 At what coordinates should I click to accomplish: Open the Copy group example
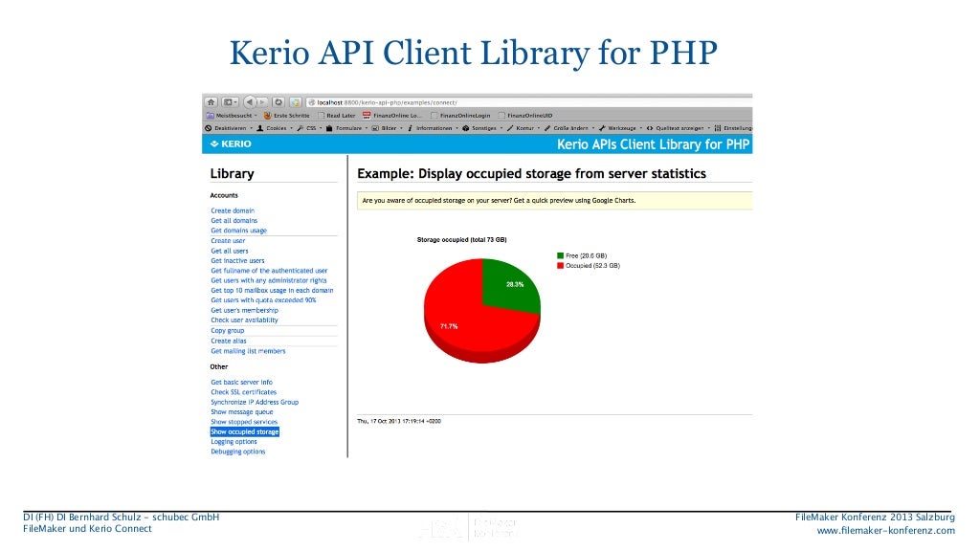pyautogui.click(x=228, y=330)
